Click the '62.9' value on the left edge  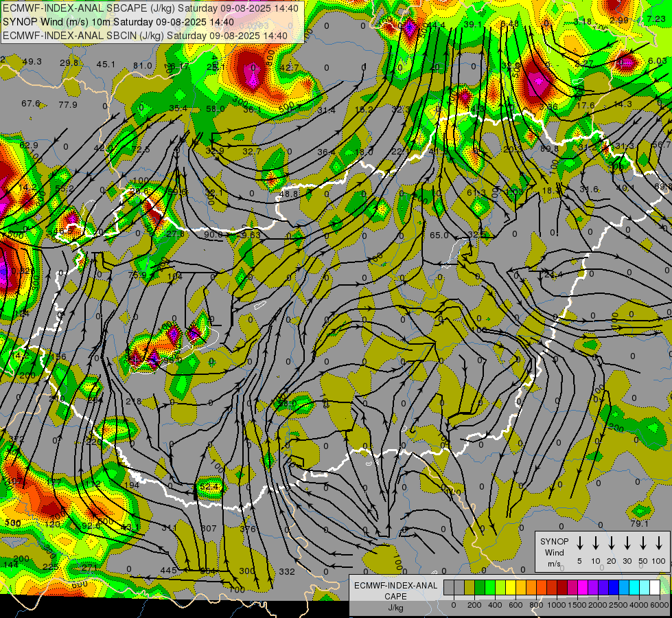(x=29, y=145)
